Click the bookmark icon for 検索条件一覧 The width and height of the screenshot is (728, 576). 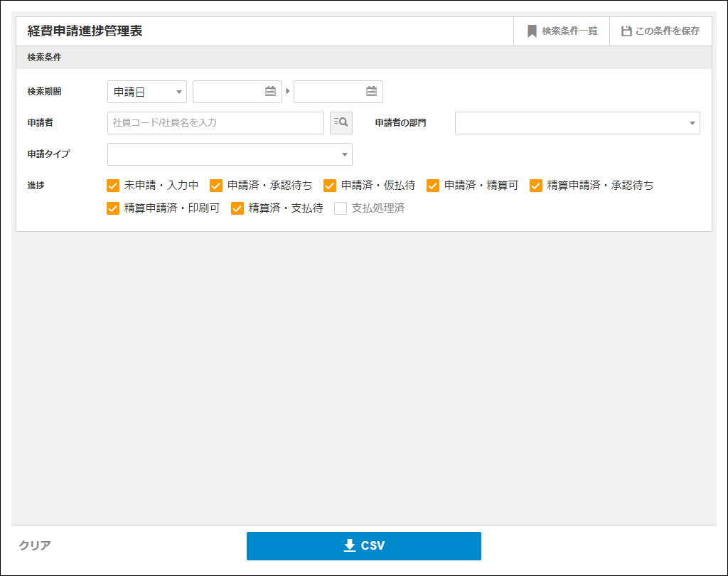pos(532,31)
